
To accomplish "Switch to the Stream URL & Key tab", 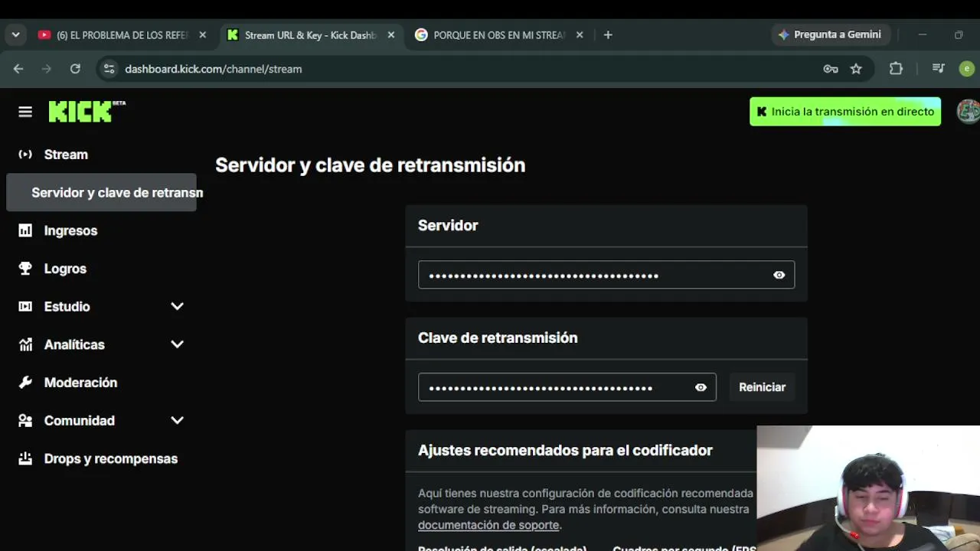I will pyautogui.click(x=311, y=34).
